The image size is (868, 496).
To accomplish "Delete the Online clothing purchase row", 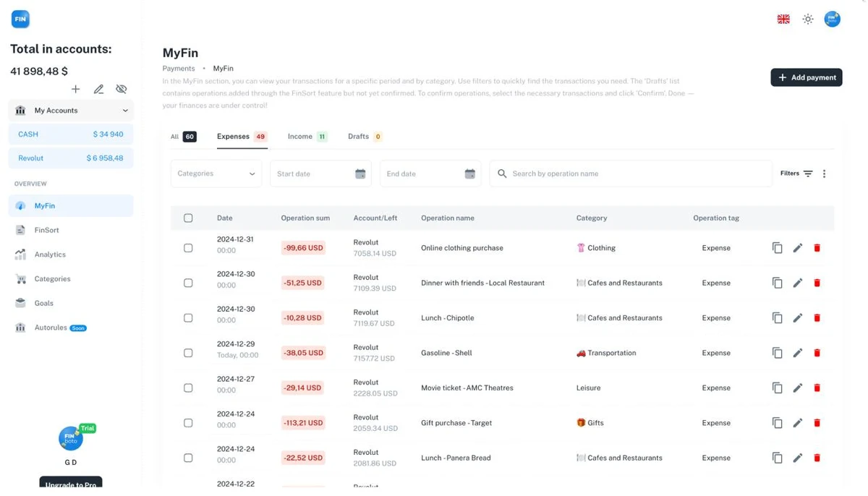I will (x=817, y=248).
